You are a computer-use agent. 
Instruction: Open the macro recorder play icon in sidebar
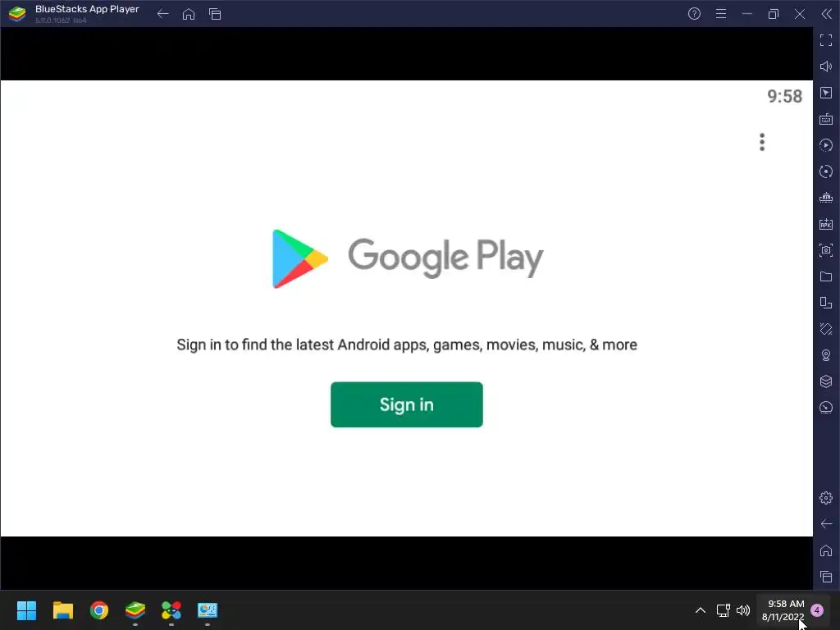pos(826,145)
